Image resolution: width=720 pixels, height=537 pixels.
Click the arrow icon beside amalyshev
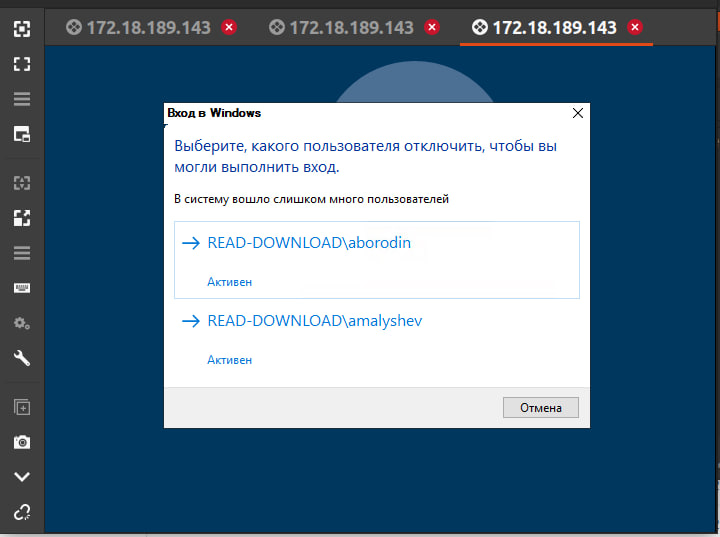click(x=191, y=321)
